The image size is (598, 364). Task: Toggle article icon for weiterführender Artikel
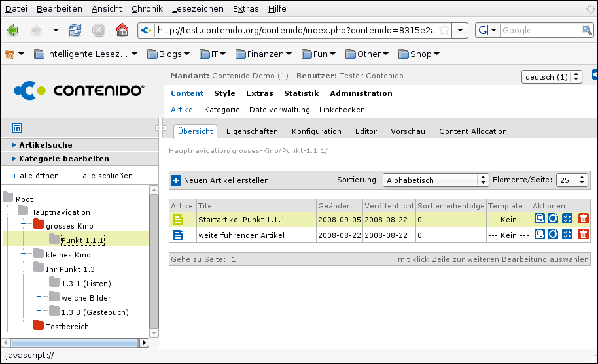point(179,235)
